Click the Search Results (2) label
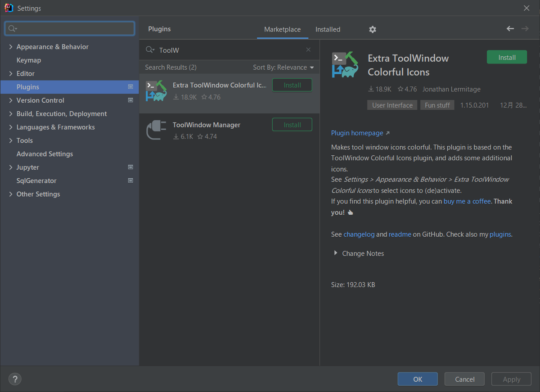The width and height of the screenshot is (540, 392). pyautogui.click(x=171, y=68)
